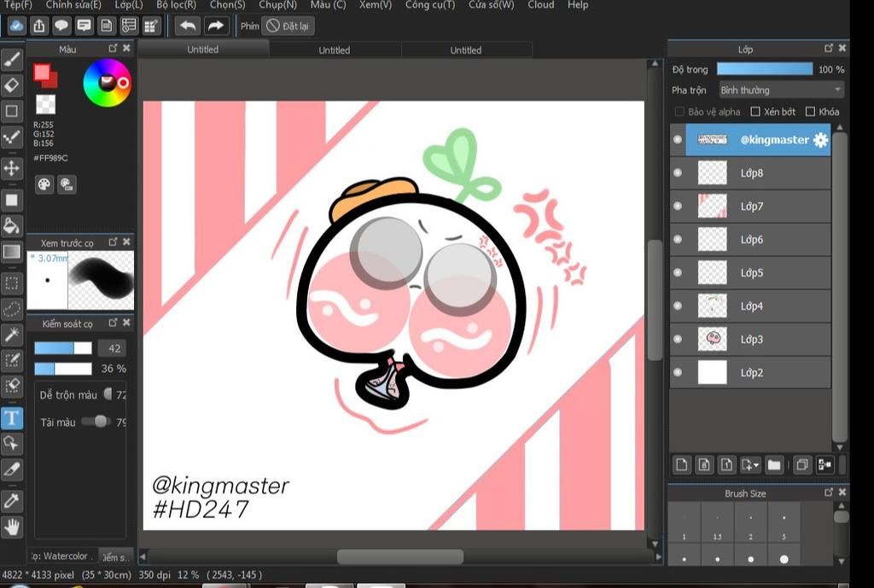Open the Cloud menu

pyautogui.click(x=540, y=5)
